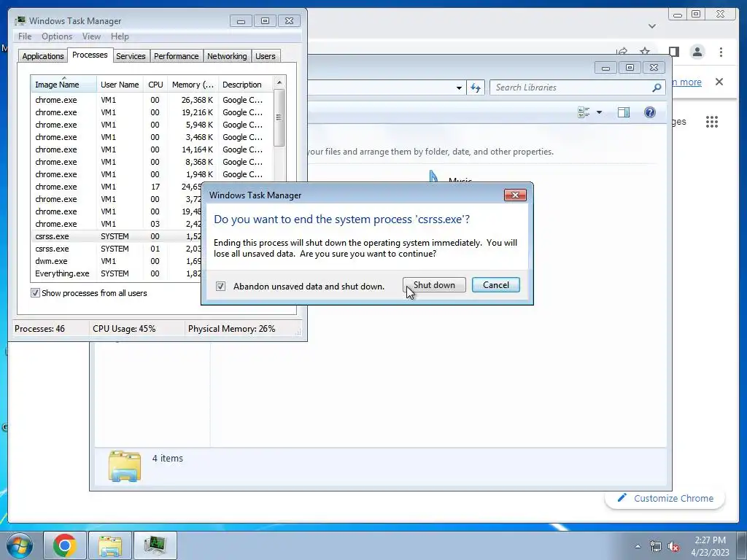747x560 pixels.
Task: Sort processes by CPU column
Action: [155, 85]
